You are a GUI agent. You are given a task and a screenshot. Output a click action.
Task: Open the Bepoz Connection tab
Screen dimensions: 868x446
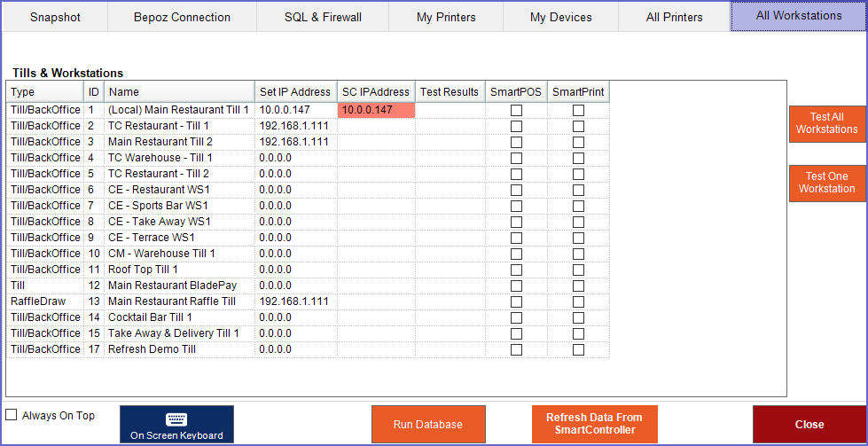coord(182,17)
